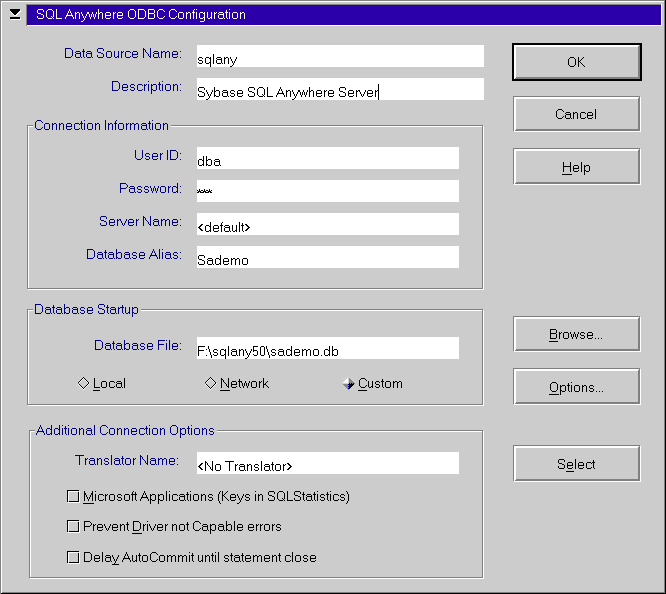The image size is (666, 594).
Task: Cancel the ODBC configuration dialog
Action: click(x=576, y=114)
